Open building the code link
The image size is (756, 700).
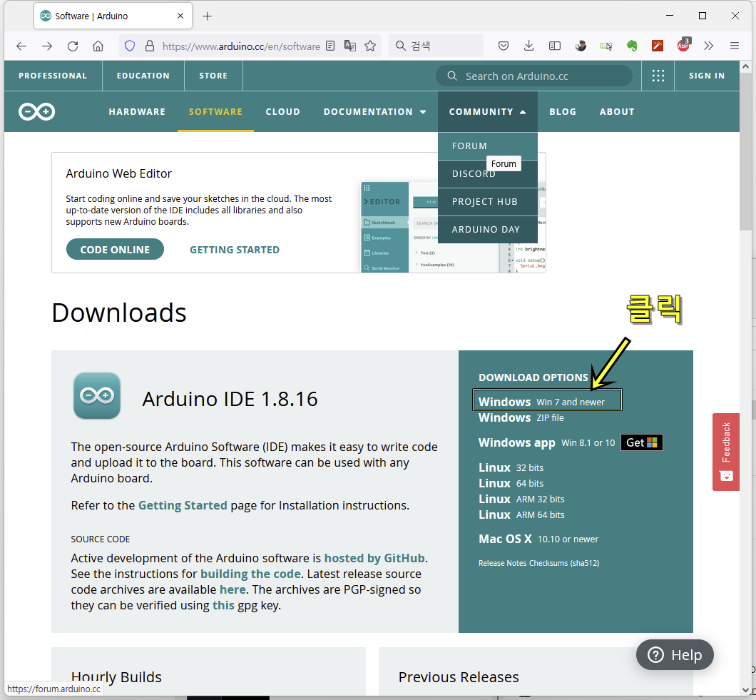[x=250, y=574]
